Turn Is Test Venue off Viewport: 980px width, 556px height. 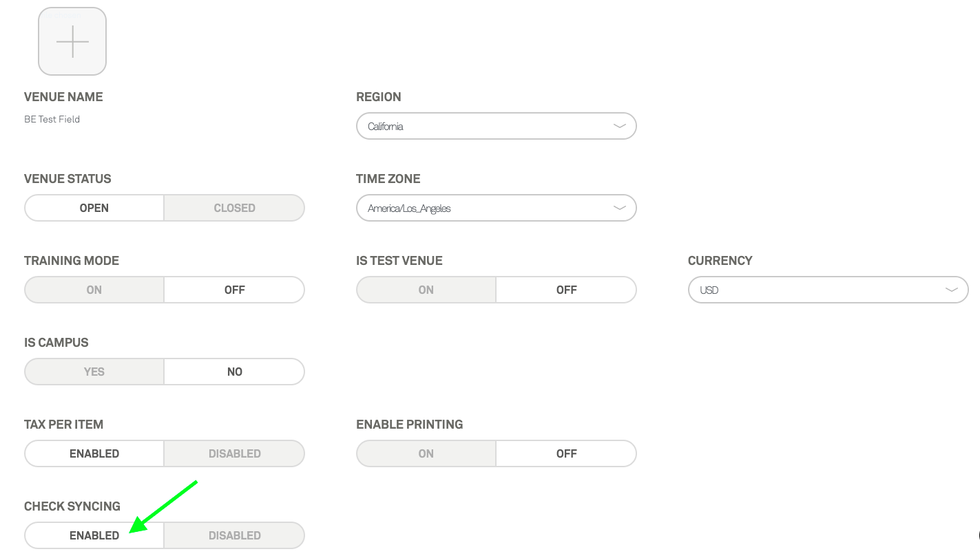pos(566,290)
